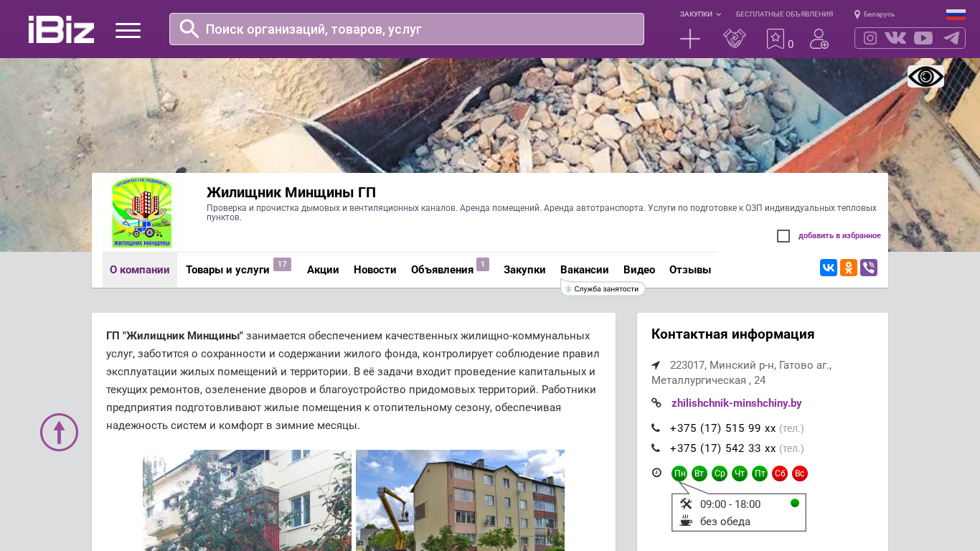The image size is (980, 551).
Task: Open iBiz VK page in header
Action: pos(895,38)
